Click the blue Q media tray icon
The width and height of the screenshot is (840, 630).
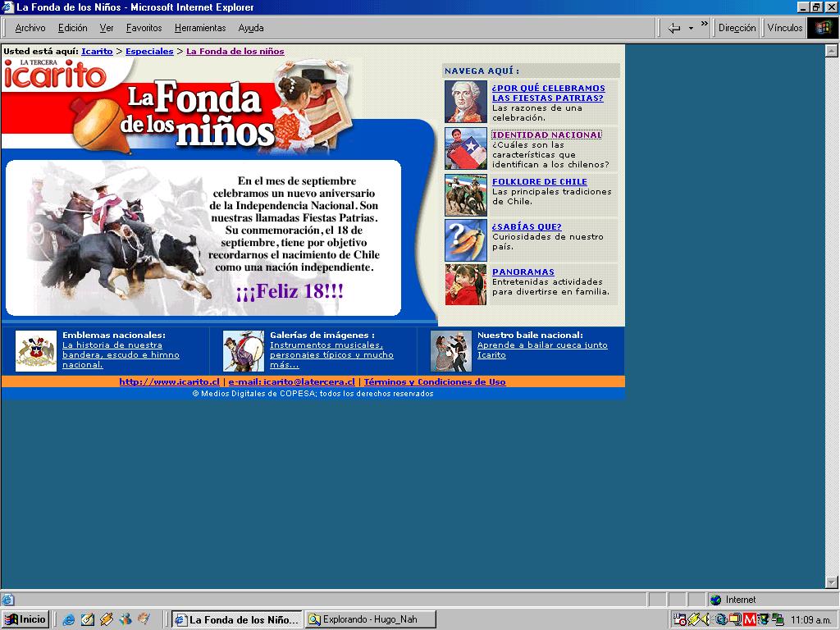click(x=721, y=620)
